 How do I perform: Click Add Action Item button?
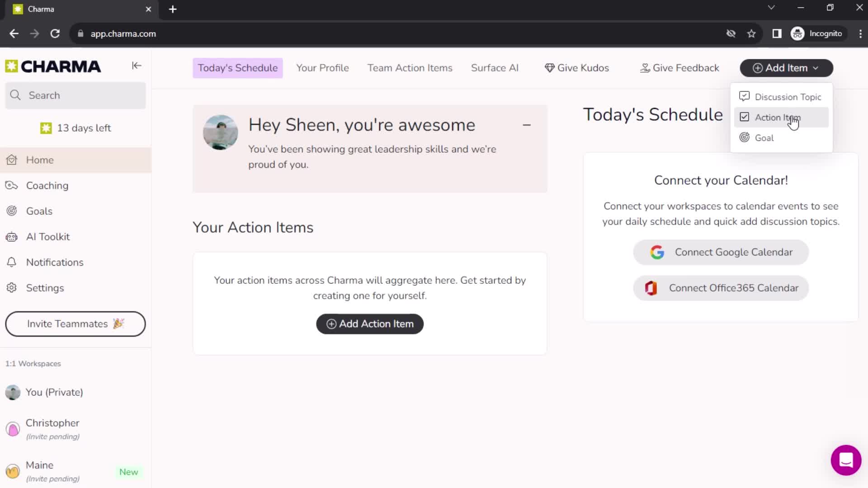pos(370,324)
